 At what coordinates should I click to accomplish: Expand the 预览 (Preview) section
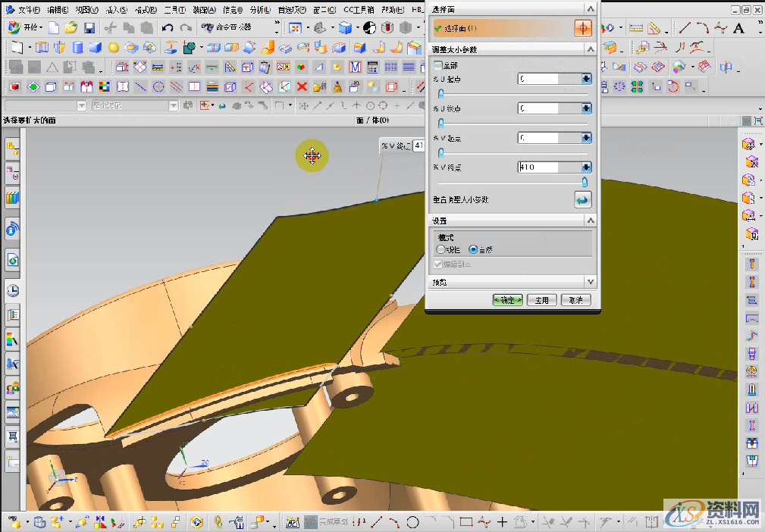coord(591,282)
